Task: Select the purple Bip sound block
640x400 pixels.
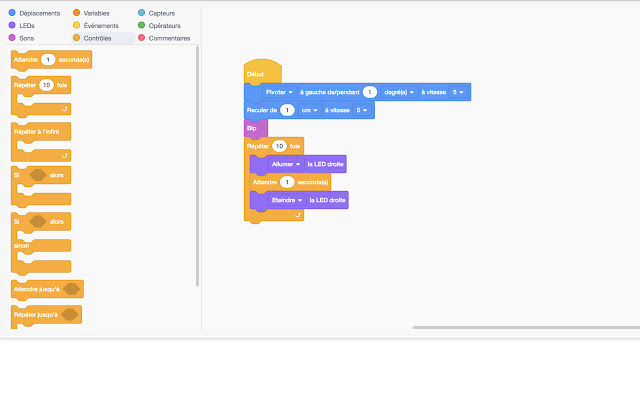Action: point(256,128)
